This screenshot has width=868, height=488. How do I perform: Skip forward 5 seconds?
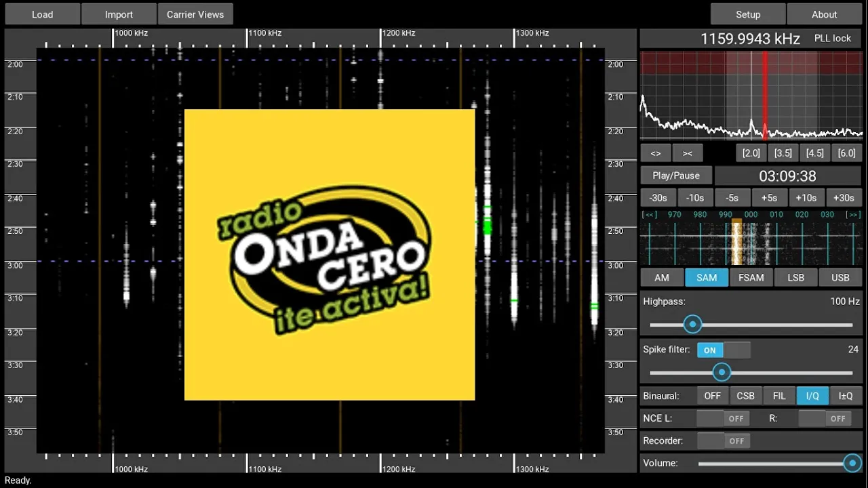769,198
